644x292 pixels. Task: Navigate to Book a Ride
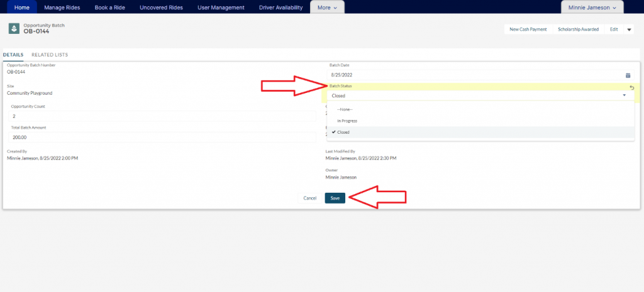pyautogui.click(x=109, y=8)
